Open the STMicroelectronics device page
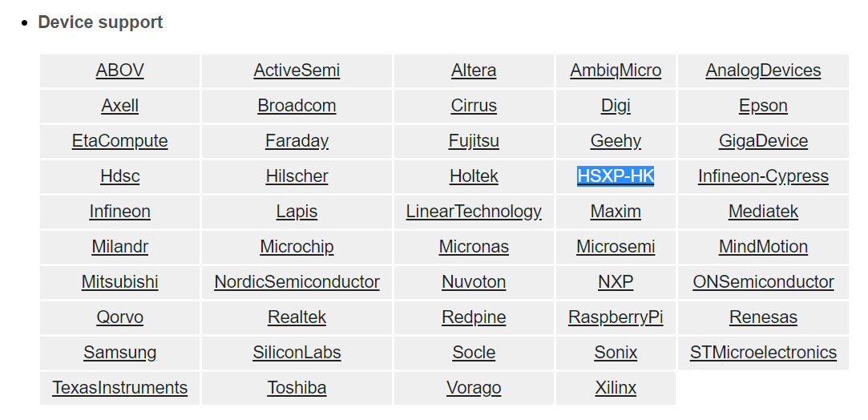The width and height of the screenshot is (868, 420). click(x=763, y=353)
